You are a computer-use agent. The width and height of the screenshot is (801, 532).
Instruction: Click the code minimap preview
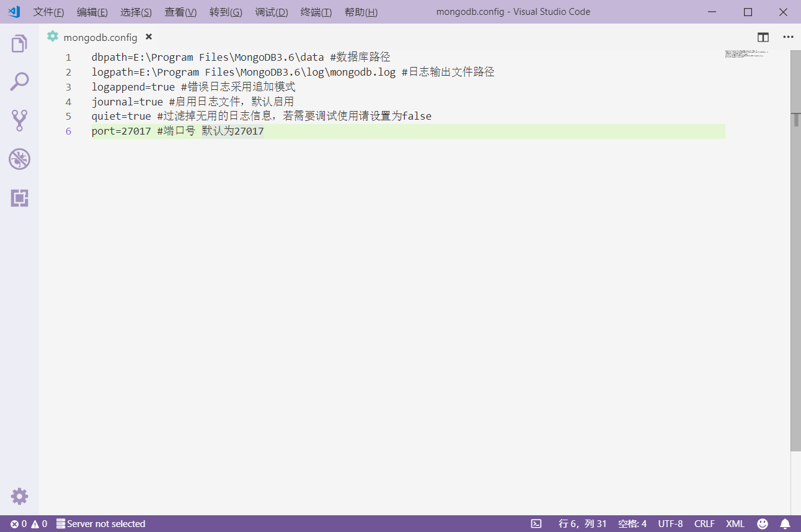(x=746, y=55)
